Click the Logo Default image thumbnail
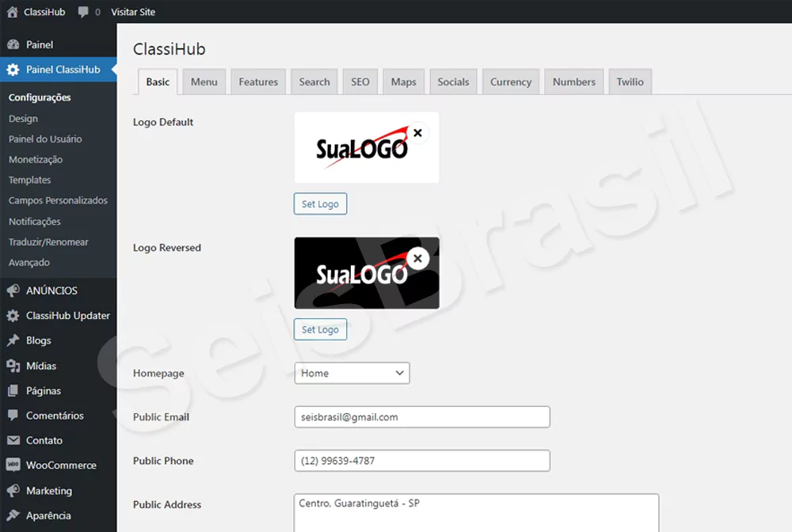The height and width of the screenshot is (532, 792). coord(367,147)
